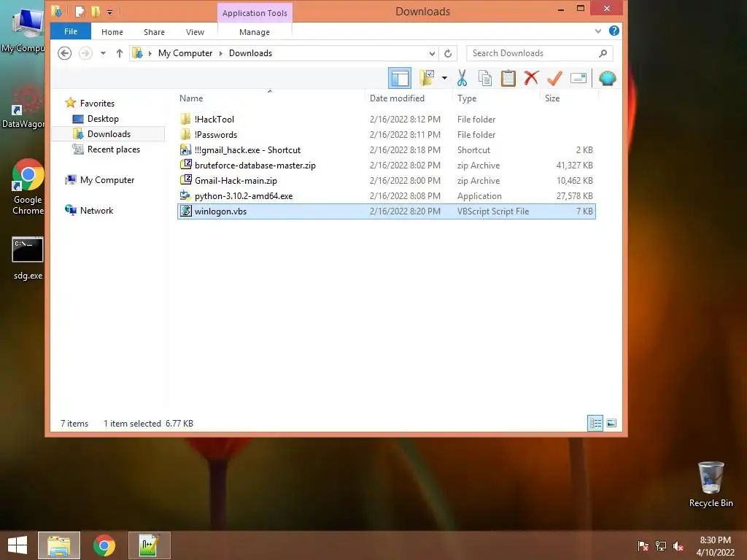Open the Home ribbon tab
The height and width of the screenshot is (560, 747).
click(x=112, y=32)
